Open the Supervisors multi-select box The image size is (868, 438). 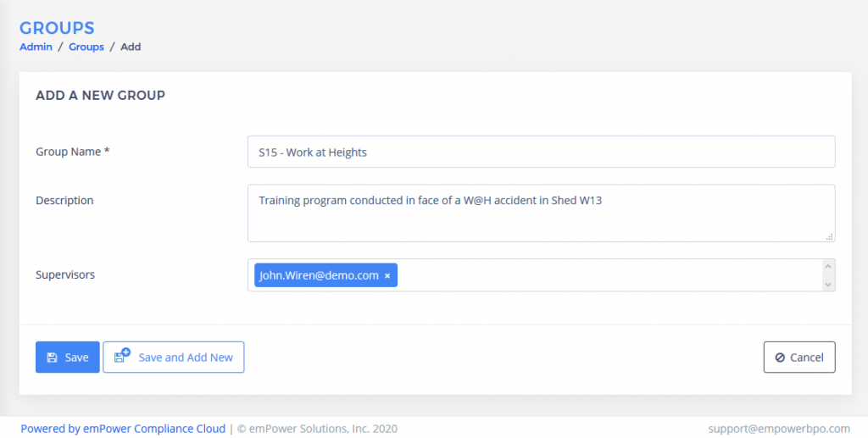coord(610,275)
